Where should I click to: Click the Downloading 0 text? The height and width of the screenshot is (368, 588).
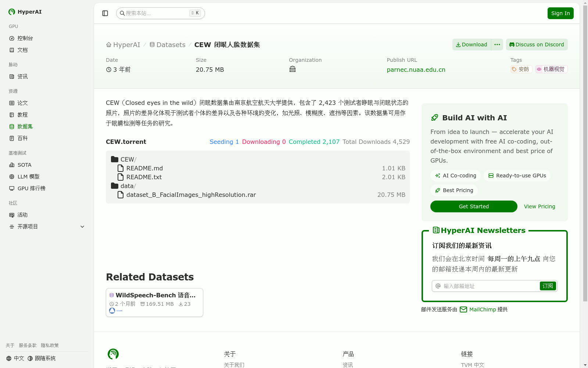click(264, 142)
